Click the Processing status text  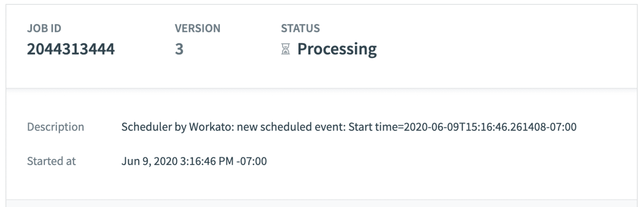click(337, 49)
